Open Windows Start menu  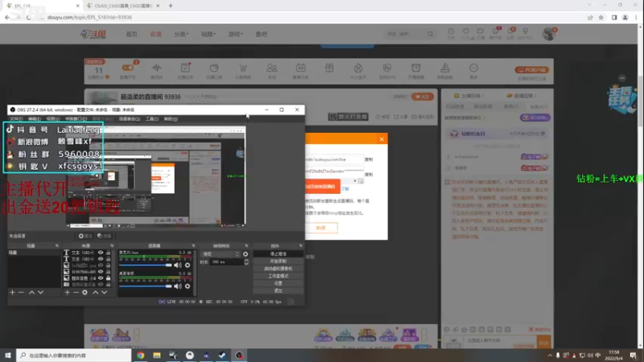[x=8, y=356]
